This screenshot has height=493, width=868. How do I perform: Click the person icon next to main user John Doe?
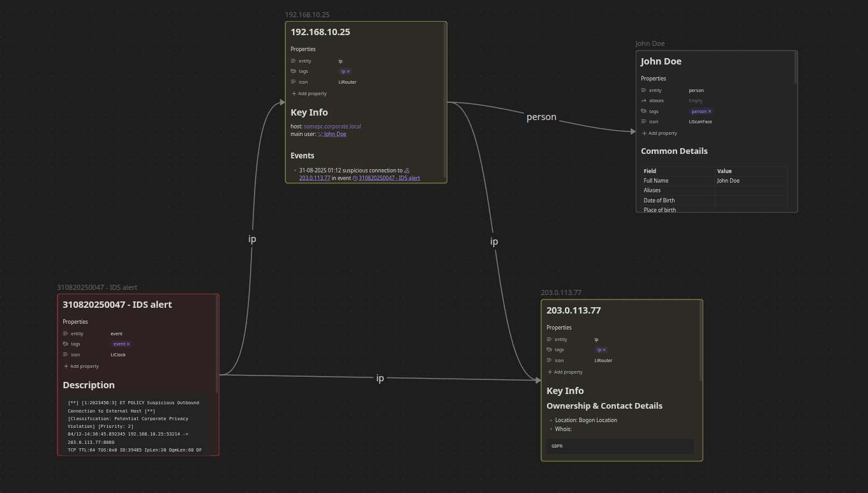[320, 133]
